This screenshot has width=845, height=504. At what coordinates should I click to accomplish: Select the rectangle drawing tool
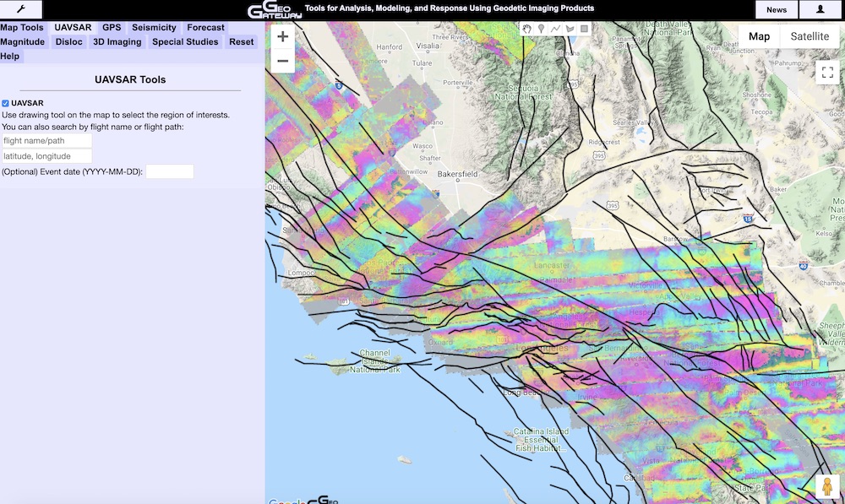pos(584,29)
